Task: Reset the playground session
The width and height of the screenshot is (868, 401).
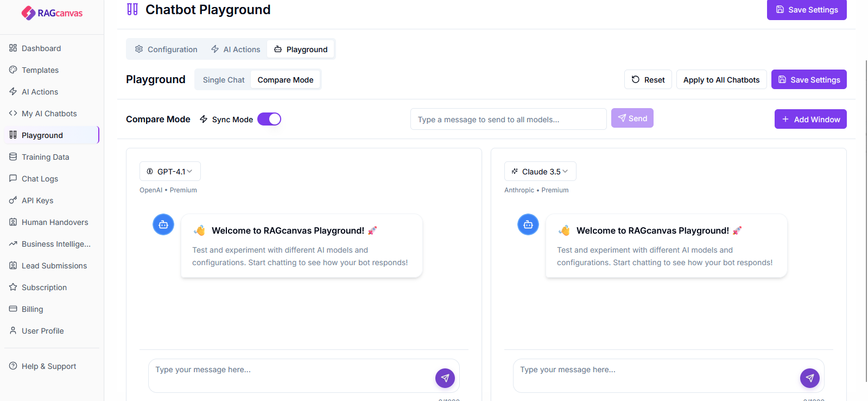Action: [648, 79]
